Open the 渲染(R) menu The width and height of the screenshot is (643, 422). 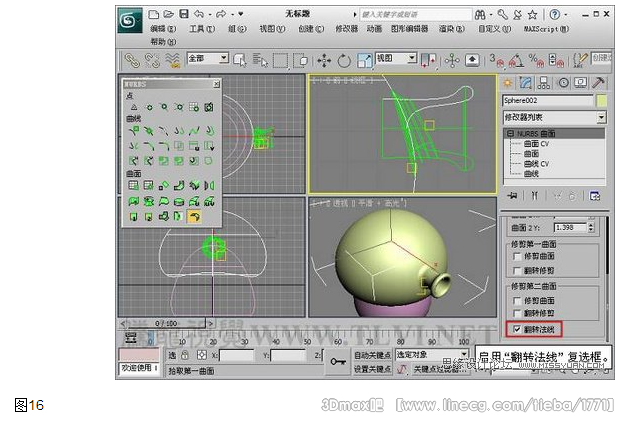(x=451, y=29)
